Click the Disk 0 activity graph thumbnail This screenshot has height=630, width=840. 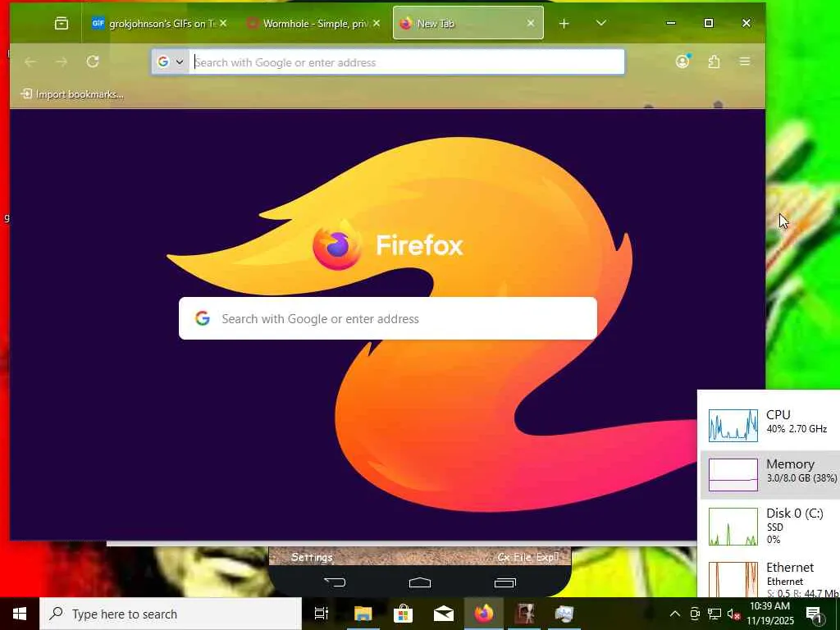(x=733, y=526)
